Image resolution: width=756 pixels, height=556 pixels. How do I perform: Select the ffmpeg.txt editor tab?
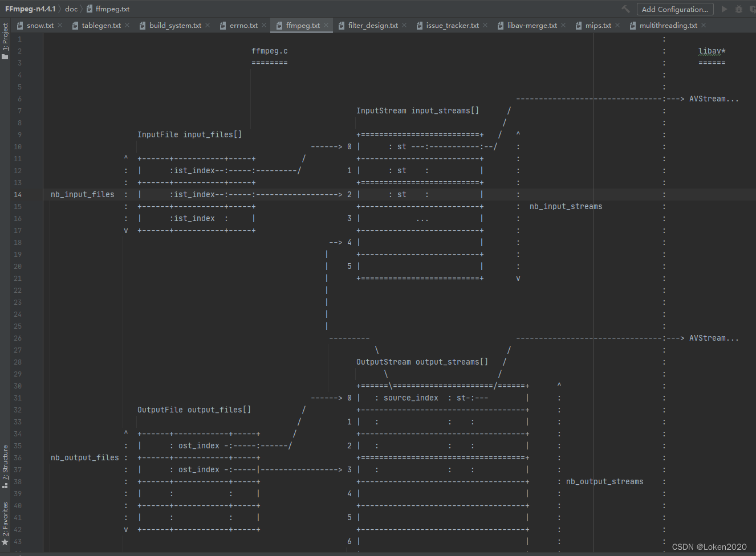pyautogui.click(x=303, y=26)
